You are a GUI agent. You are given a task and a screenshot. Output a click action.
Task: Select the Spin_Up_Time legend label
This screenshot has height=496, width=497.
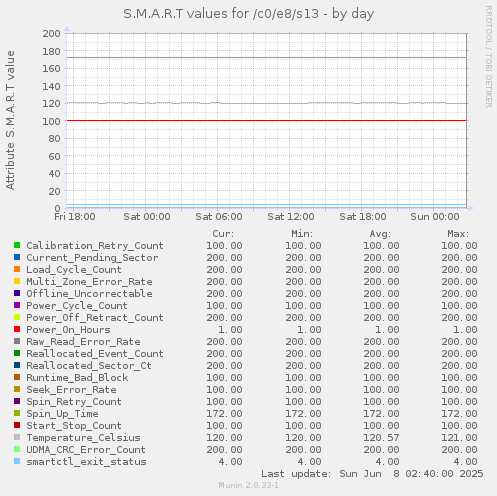[62, 414]
